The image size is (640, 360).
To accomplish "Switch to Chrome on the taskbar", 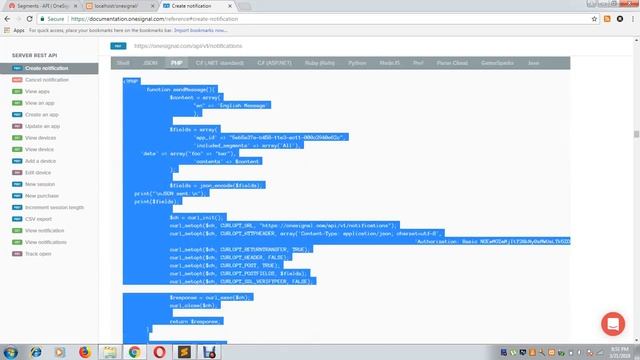I will coord(135,352).
